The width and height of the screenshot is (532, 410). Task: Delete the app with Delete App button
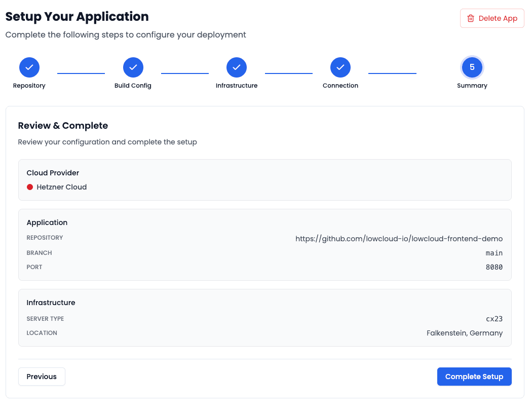coord(491,18)
